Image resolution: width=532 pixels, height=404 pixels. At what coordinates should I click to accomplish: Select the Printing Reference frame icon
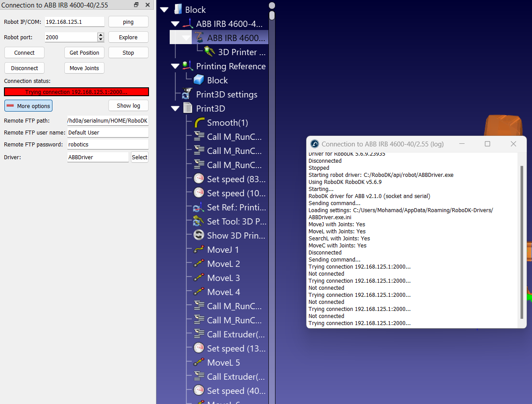pos(188,66)
